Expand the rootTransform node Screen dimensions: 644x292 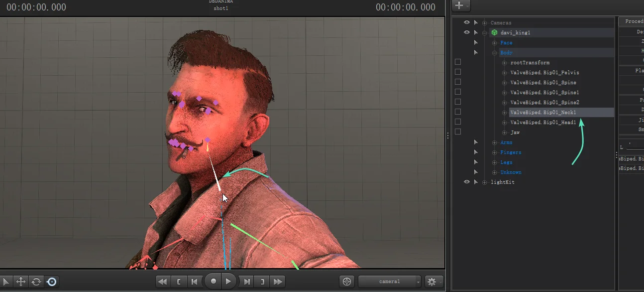pyautogui.click(x=505, y=63)
